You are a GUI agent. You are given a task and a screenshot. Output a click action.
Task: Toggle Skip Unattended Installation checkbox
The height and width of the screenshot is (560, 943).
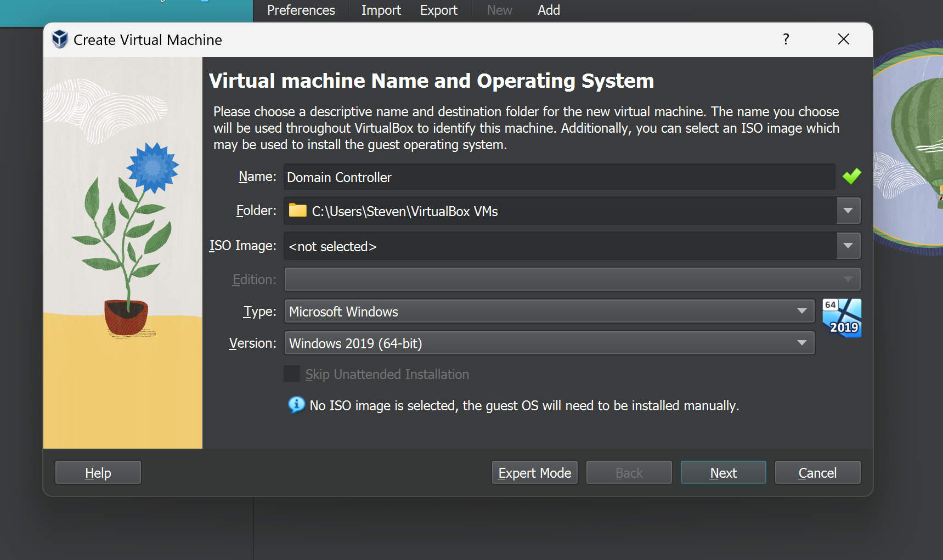click(x=292, y=374)
